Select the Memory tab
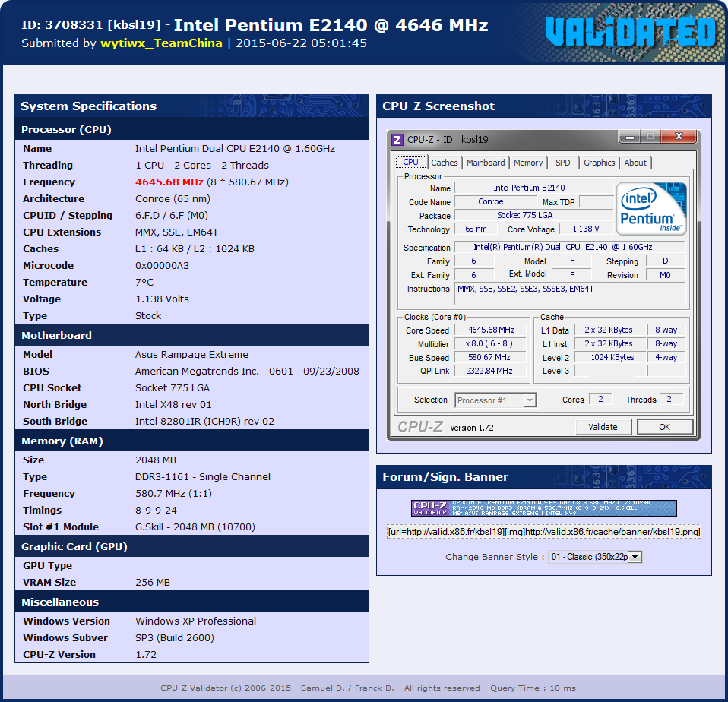This screenshot has height=702, width=728. [528, 163]
